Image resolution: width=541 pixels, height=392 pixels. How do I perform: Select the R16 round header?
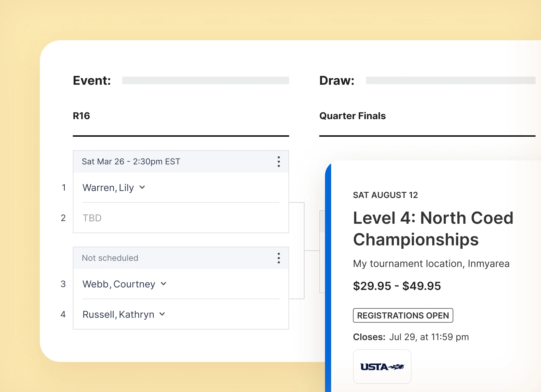tap(81, 116)
